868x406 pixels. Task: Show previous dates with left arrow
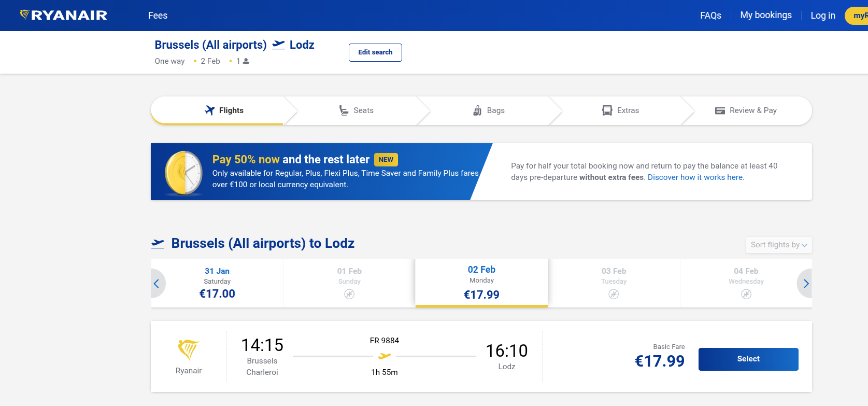156,284
